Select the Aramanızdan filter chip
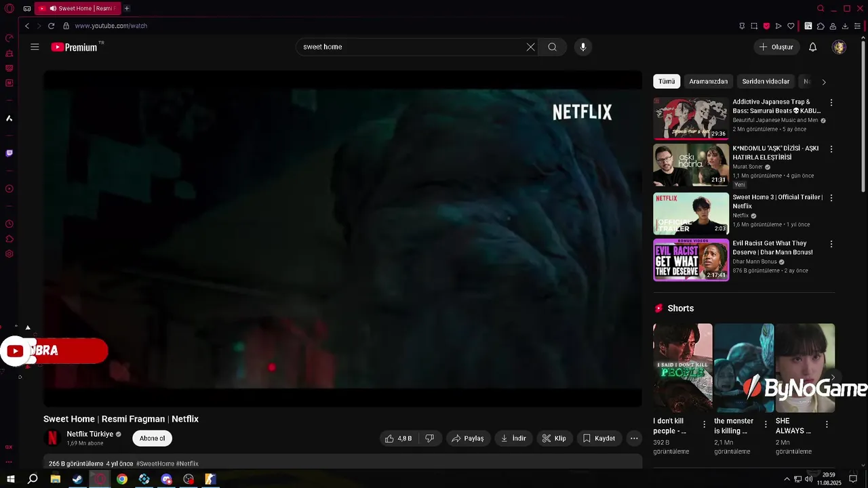This screenshot has width=868, height=488. click(x=708, y=81)
